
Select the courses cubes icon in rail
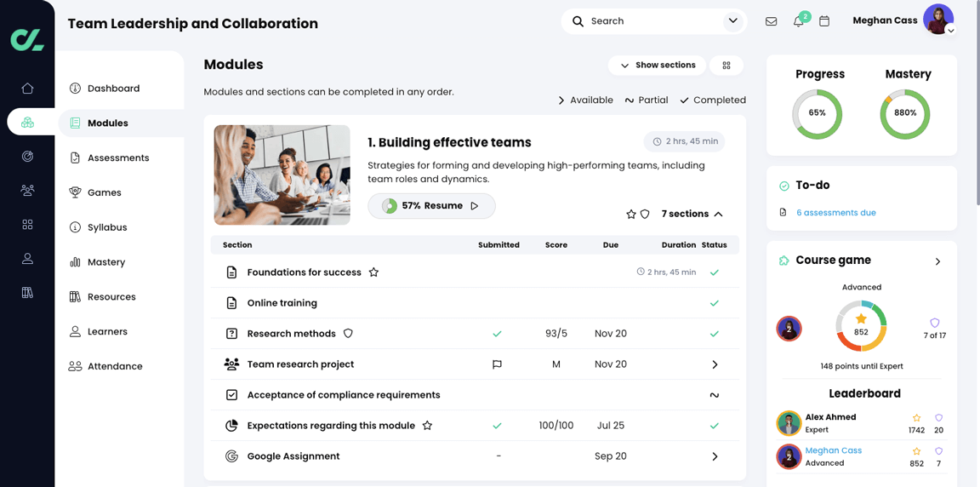tap(27, 123)
